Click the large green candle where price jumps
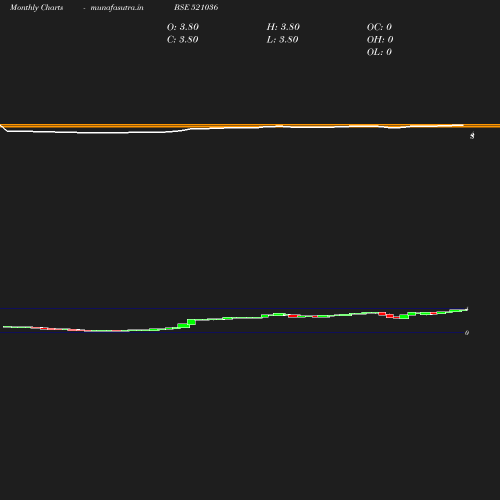The height and width of the screenshot is (500, 500). [x=191, y=322]
